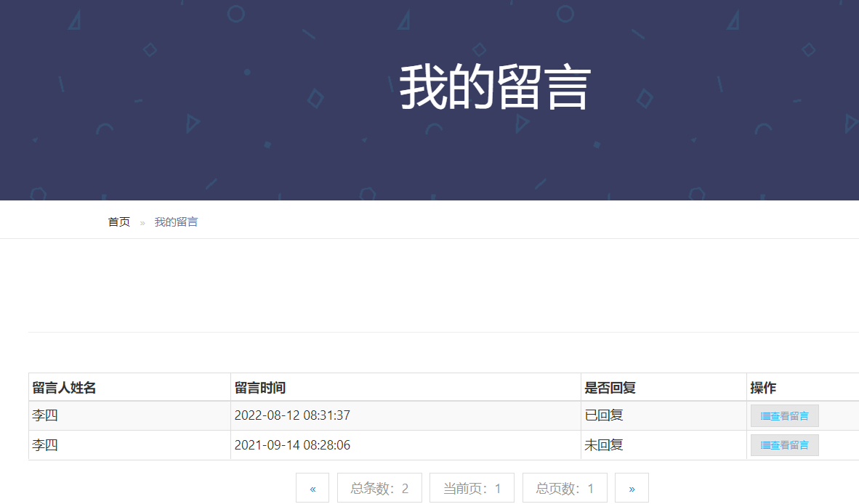Image resolution: width=859 pixels, height=504 pixels.
Task: Click the list icon inside the first 查看留言 button
Action: (x=764, y=415)
